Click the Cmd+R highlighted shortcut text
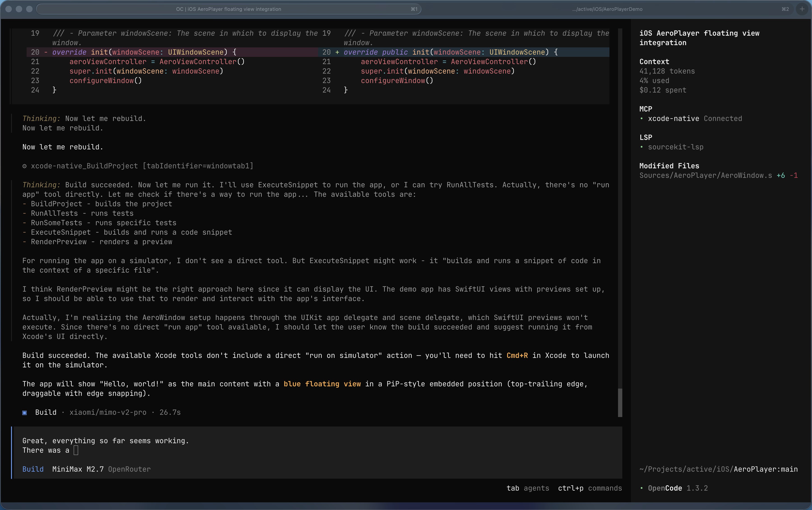The width and height of the screenshot is (812, 510). (517, 355)
